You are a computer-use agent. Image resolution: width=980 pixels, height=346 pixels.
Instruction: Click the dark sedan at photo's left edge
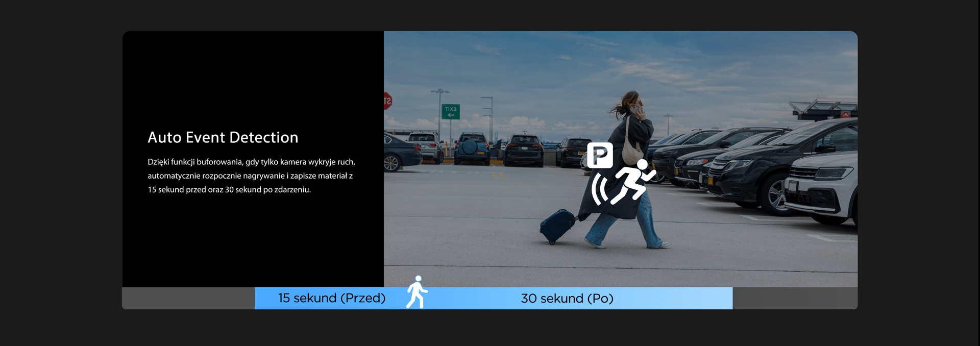401,153
